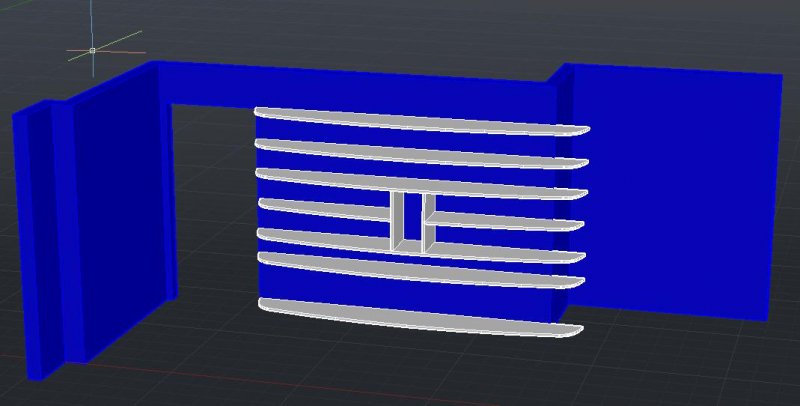Select the left vertical gray divider
Screen dimensions: 800x406
(398, 222)
